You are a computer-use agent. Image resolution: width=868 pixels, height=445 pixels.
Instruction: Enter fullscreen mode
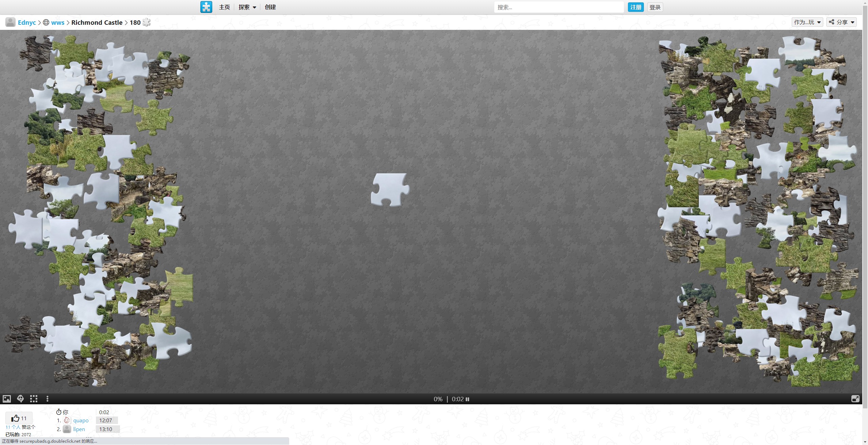pyautogui.click(x=855, y=399)
